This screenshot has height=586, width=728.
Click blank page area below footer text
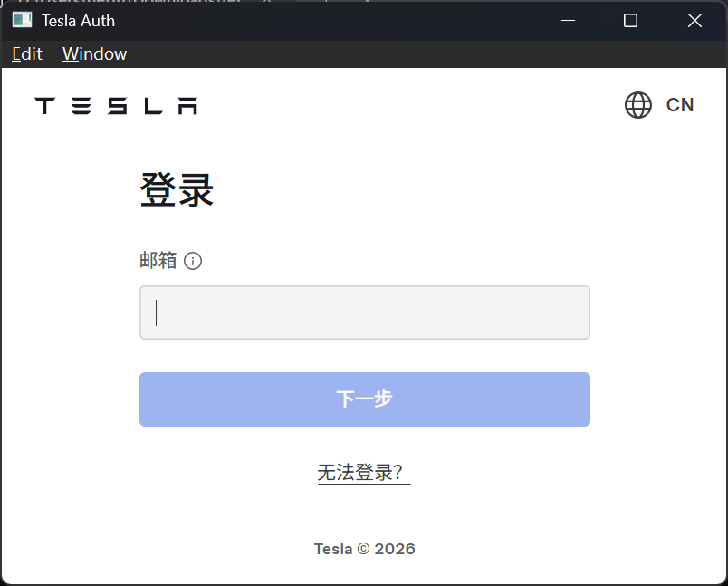click(365, 572)
